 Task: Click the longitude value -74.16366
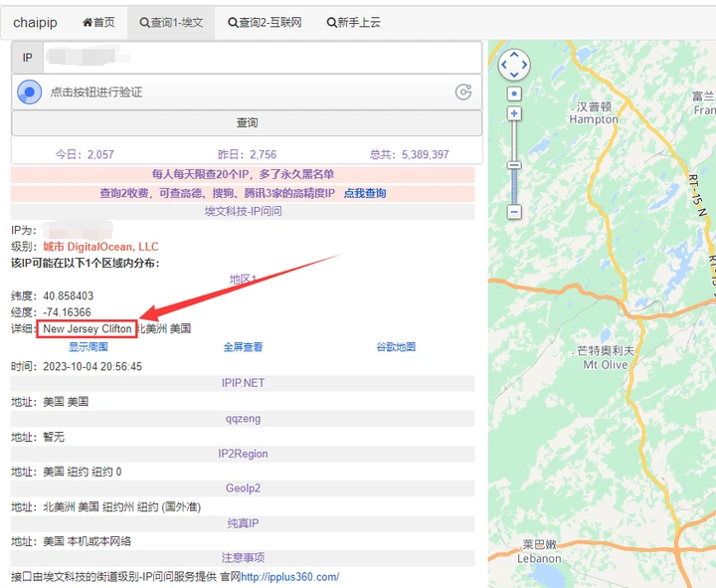68,312
